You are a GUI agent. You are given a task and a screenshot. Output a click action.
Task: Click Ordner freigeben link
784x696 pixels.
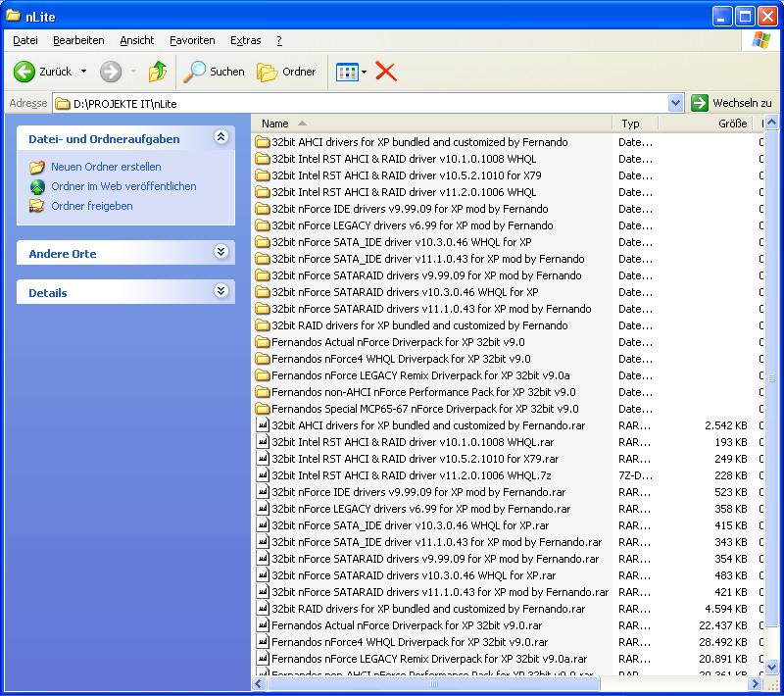pyautogui.click(x=92, y=206)
